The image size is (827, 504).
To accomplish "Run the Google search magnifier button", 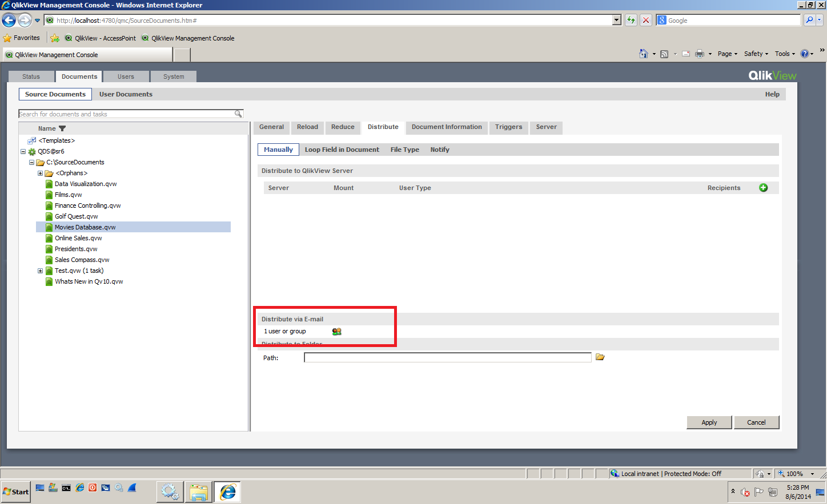I will (809, 20).
